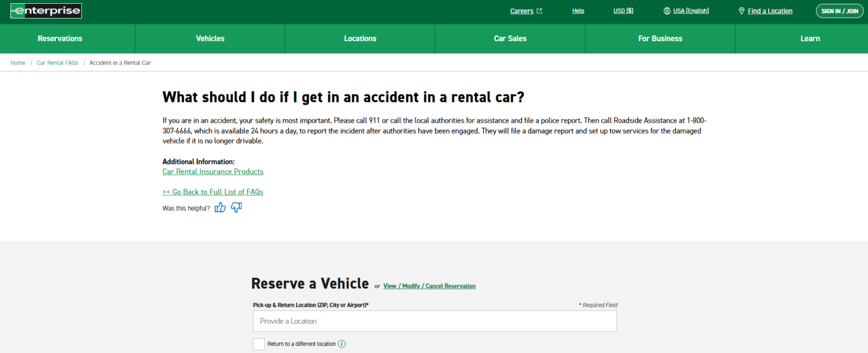Click the map pin Find a Location icon
The image size is (868, 353).
[x=742, y=11]
